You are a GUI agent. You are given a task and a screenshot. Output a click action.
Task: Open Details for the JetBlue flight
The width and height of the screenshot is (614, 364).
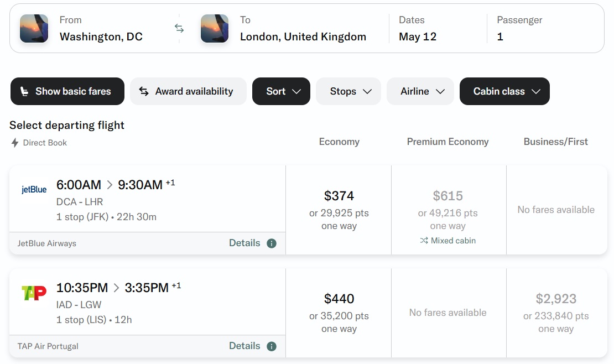pyautogui.click(x=244, y=243)
